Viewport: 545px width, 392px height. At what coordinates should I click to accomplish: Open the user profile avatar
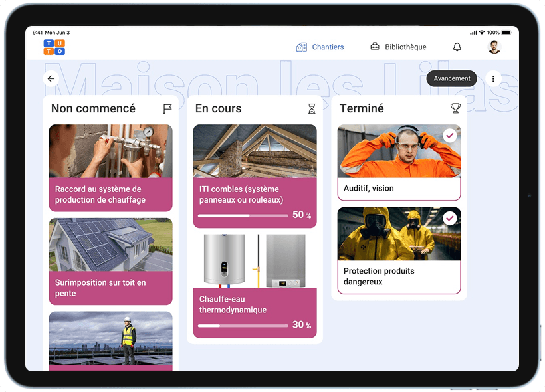point(494,47)
